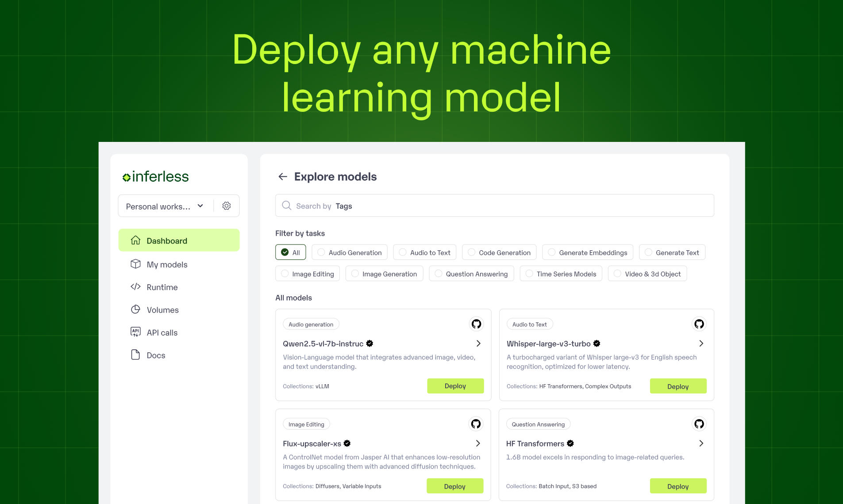Deploy the Flux-upscaler-xs model

tap(455, 486)
